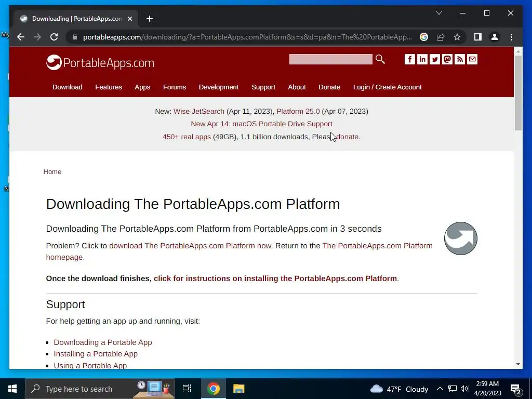Open the volume control in tray

click(464, 389)
